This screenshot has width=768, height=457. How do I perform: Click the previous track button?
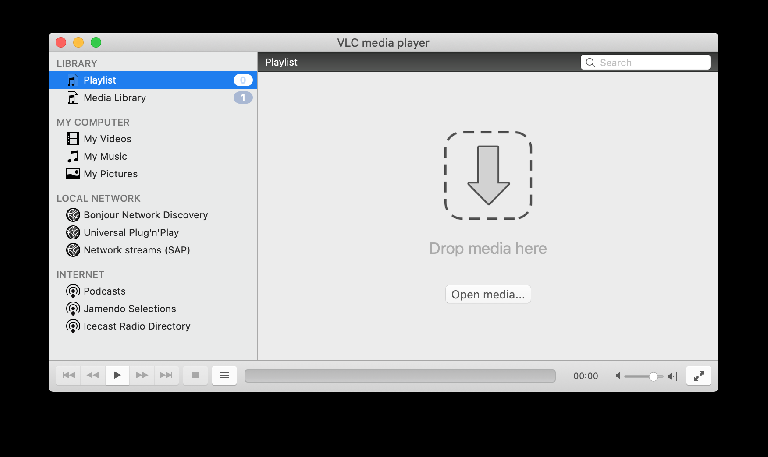click(x=69, y=375)
